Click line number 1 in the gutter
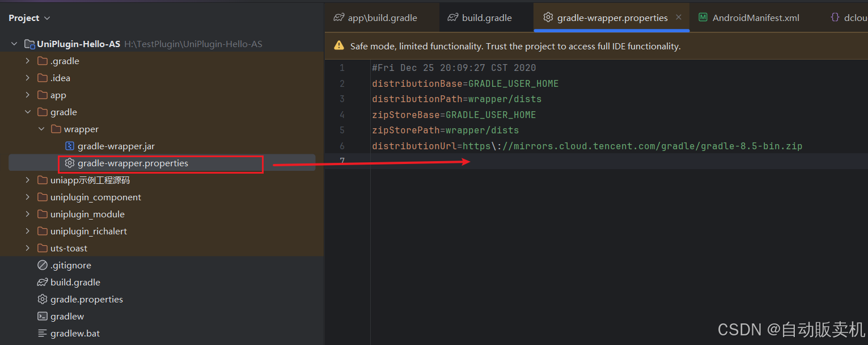 342,68
